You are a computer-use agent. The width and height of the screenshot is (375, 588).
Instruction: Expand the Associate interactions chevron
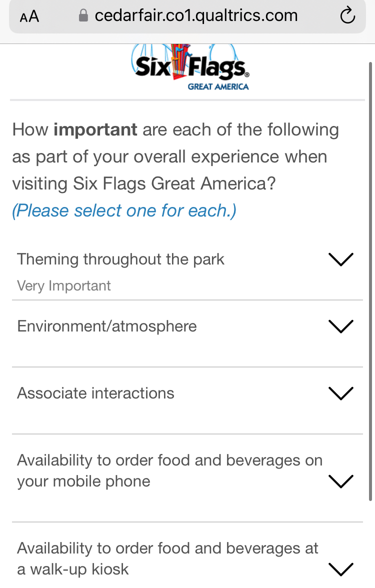340,393
